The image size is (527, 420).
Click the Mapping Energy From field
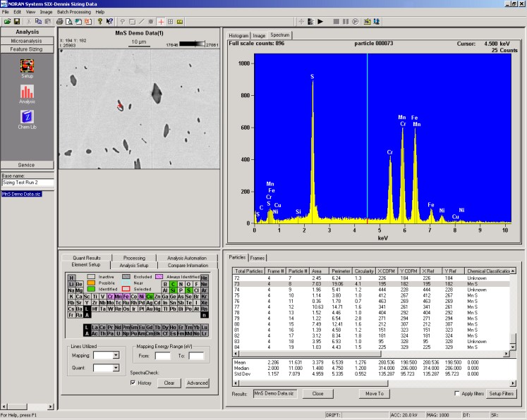point(163,356)
